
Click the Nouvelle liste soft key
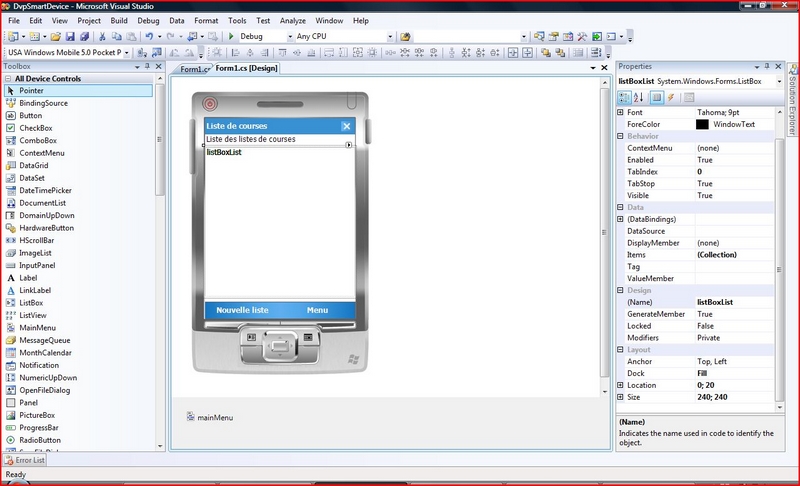pyautogui.click(x=242, y=310)
